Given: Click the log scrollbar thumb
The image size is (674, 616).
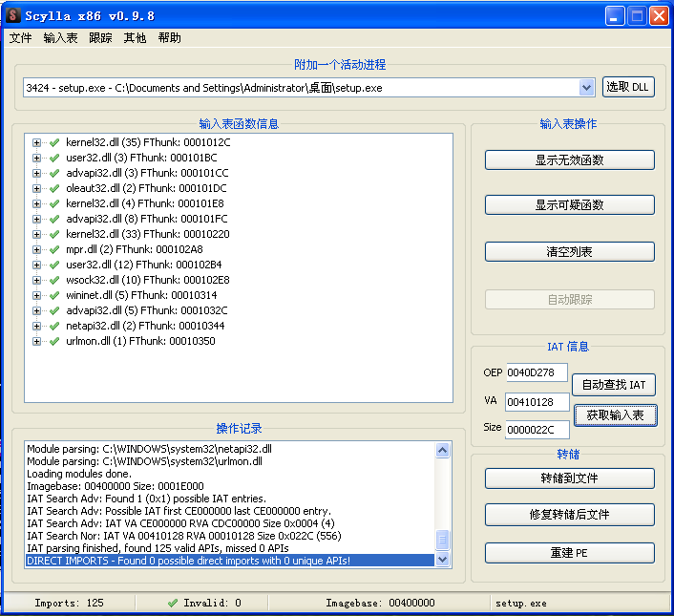Looking at the screenshot, I should pyautogui.click(x=442, y=540).
